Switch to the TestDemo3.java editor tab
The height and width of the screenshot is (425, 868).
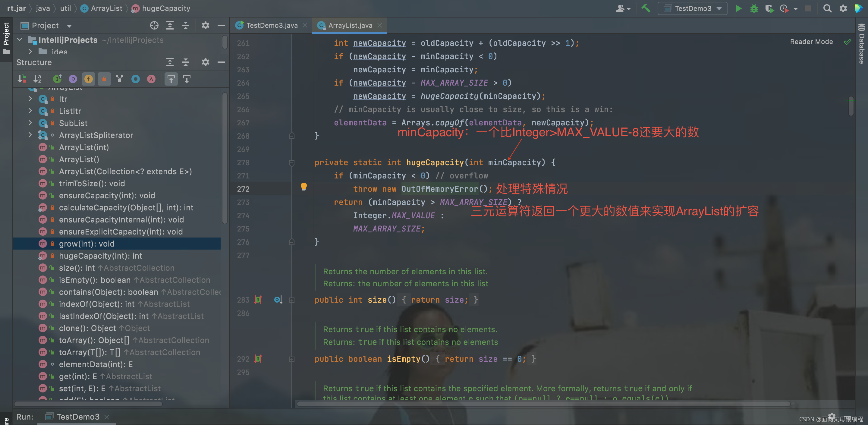click(272, 25)
